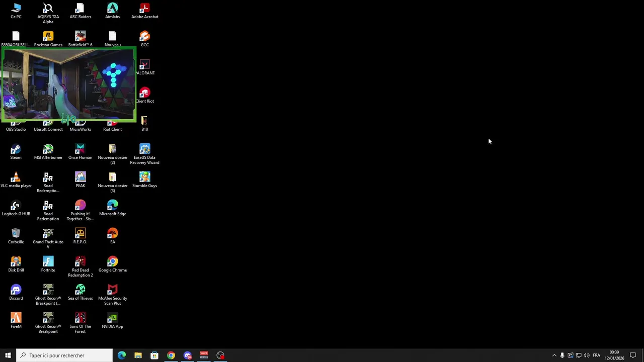Select the Rockstar Games launcher icon
Viewport: 644px width, 362px height.
click(48, 39)
